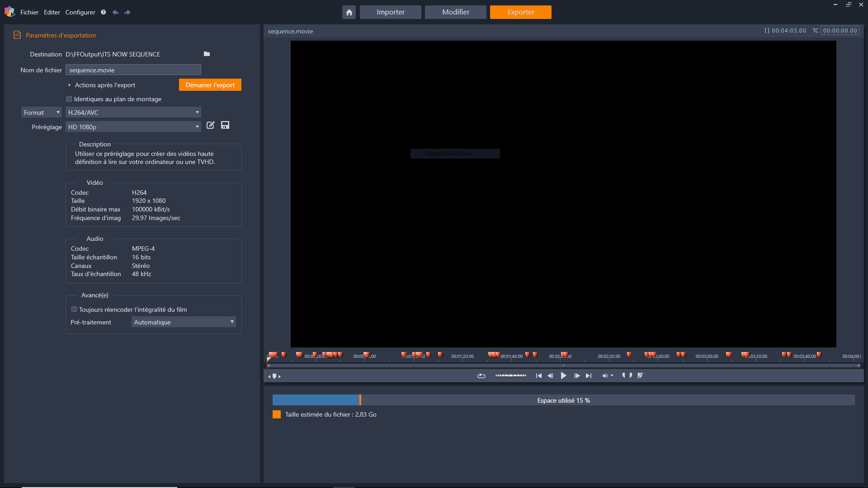This screenshot has height=488, width=868.
Task: Click the shuttle speed slider
Action: pos(510,376)
